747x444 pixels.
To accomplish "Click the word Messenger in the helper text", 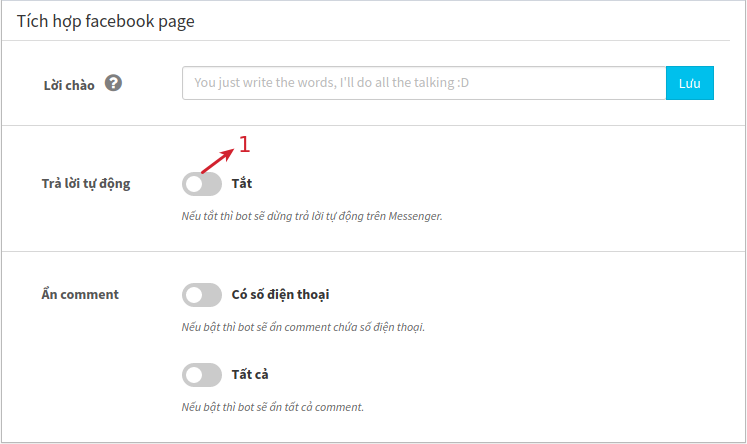I will coord(415,216).
